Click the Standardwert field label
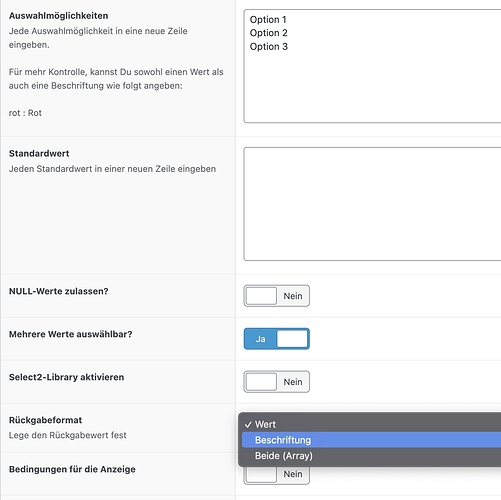The width and height of the screenshot is (501, 500). click(39, 153)
